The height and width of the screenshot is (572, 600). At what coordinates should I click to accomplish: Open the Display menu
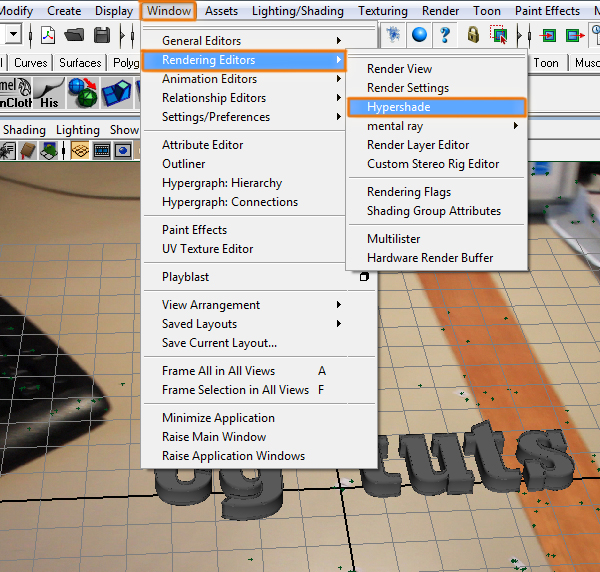[114, 11]
